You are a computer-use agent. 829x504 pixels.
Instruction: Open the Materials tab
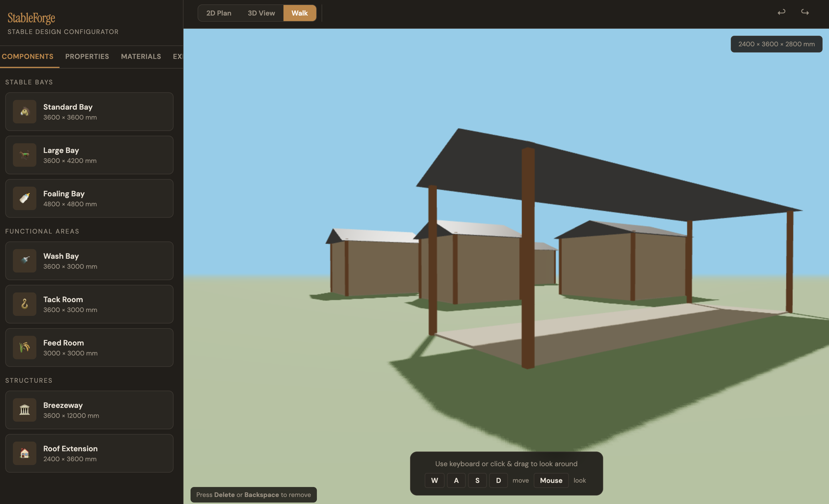(141, 57)
